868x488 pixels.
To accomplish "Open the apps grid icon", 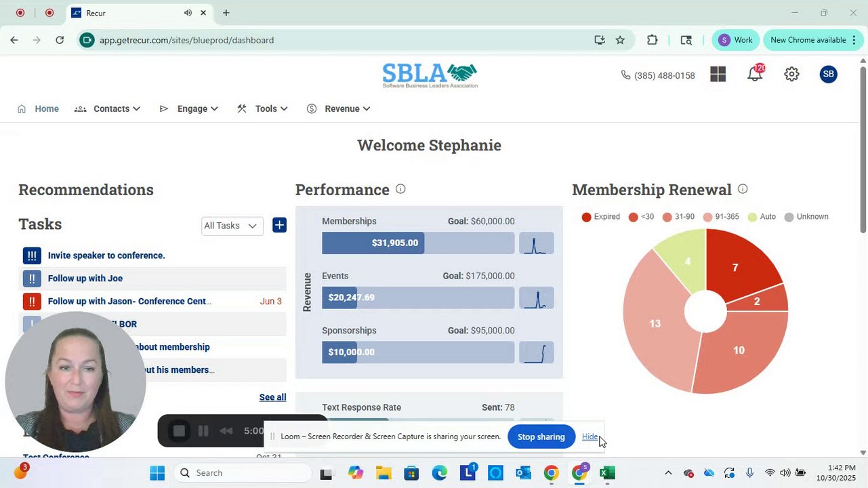I will (x=718, y=75).
